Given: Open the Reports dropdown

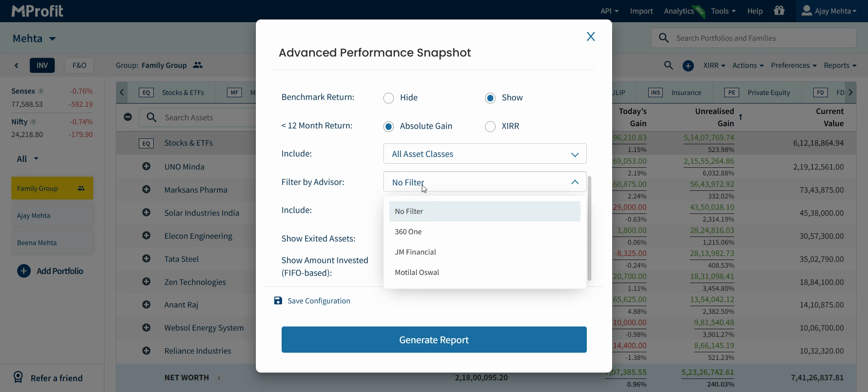Looking at the screenshot, I should point(840,66).
